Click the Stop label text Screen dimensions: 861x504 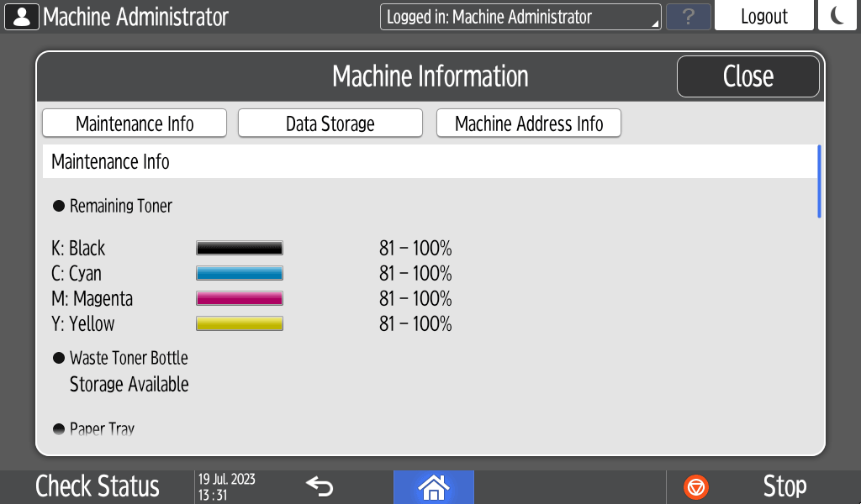coord(784,486)
